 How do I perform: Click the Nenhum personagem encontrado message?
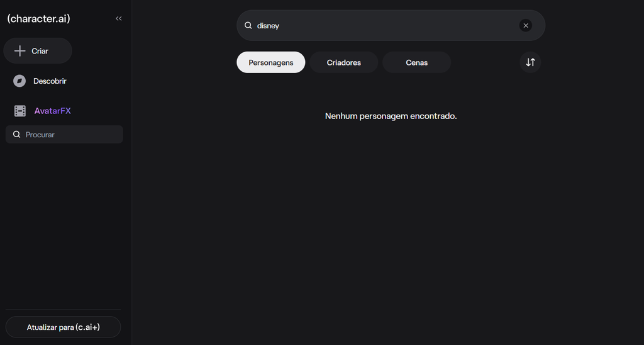(391, 116)
